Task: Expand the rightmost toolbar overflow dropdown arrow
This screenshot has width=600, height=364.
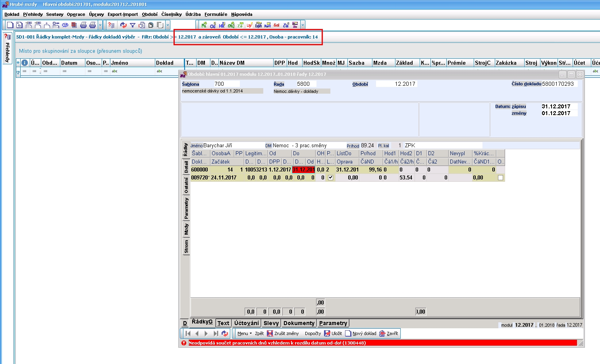Action: point(303,25)
